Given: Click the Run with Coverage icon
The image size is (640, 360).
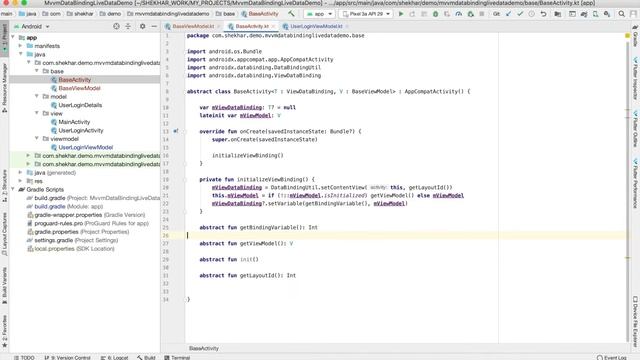Looking at the screenshot, I should coord(447,14).
